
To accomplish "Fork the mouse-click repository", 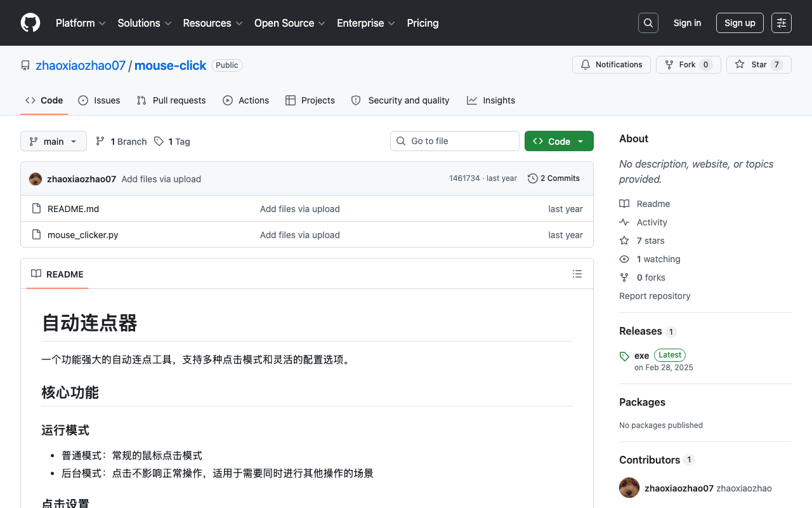I will [688, 65].
